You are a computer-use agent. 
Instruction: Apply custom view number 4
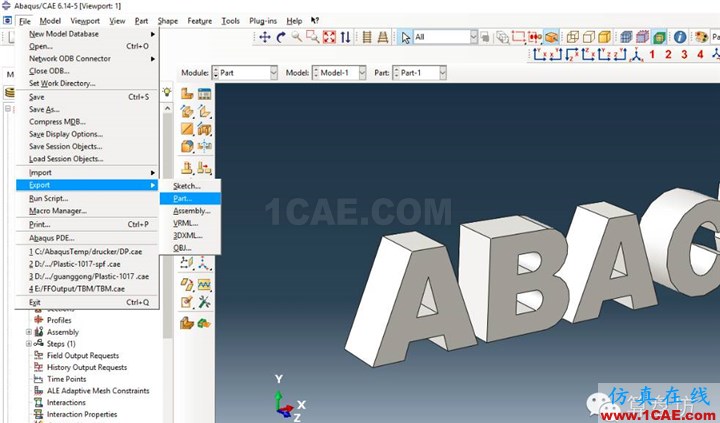(700, 55)
